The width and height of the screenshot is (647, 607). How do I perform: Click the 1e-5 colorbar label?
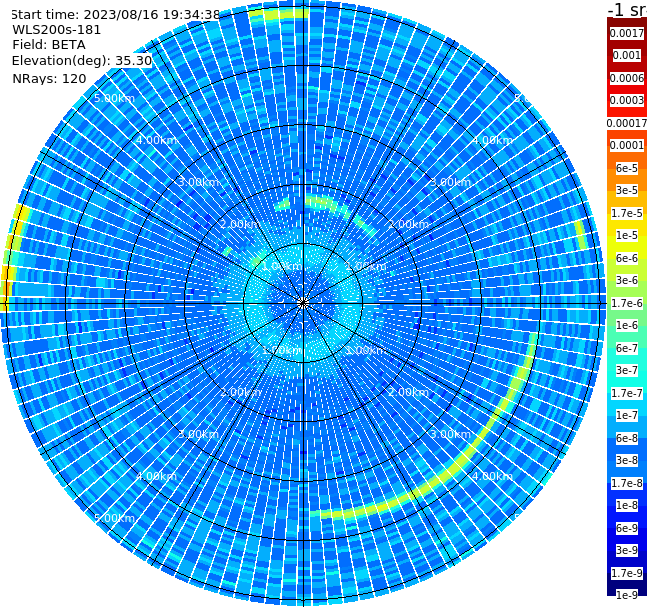point(627,235)
